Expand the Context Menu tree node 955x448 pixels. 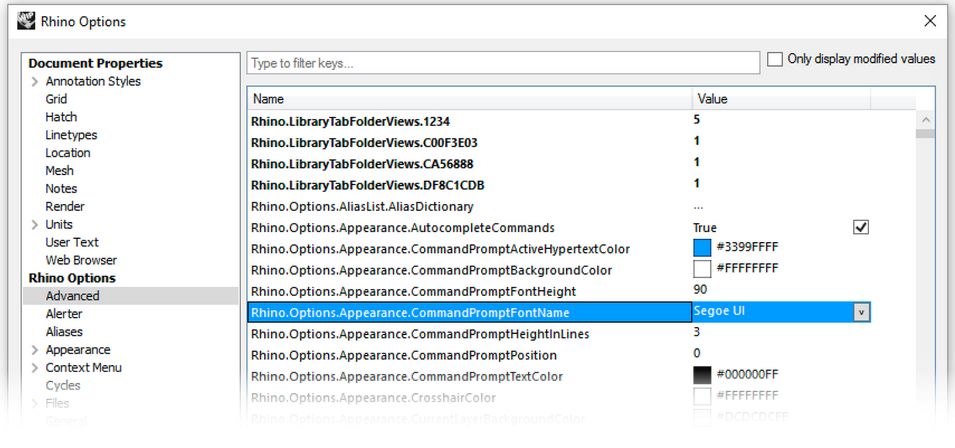35,368
